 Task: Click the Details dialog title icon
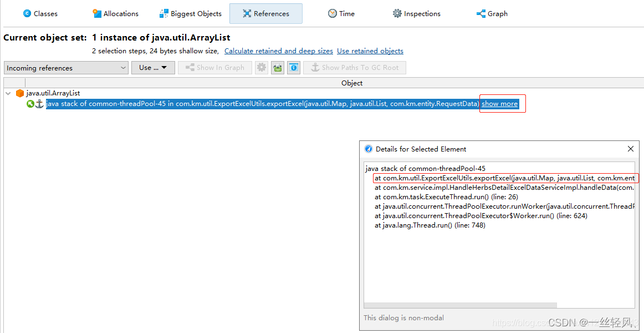point(369,149)
